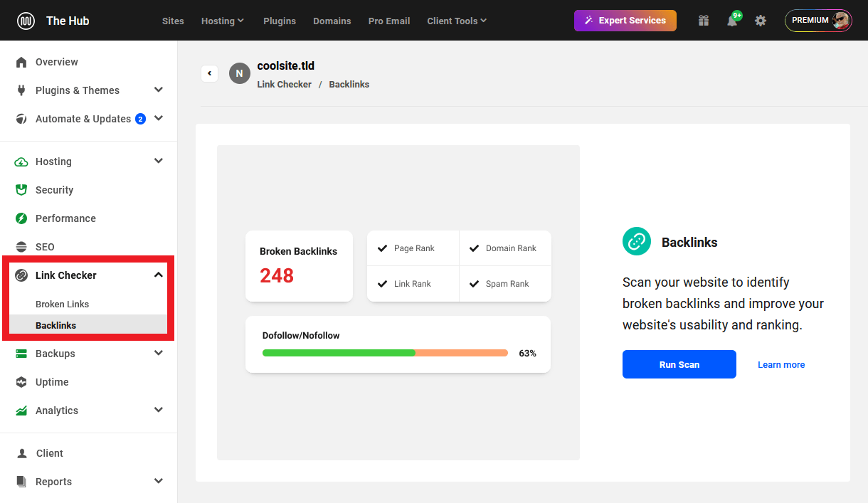Click the Backlinks breadcrumb text
The height and width of the screenshot is (503, 868).
pos(349,84)
